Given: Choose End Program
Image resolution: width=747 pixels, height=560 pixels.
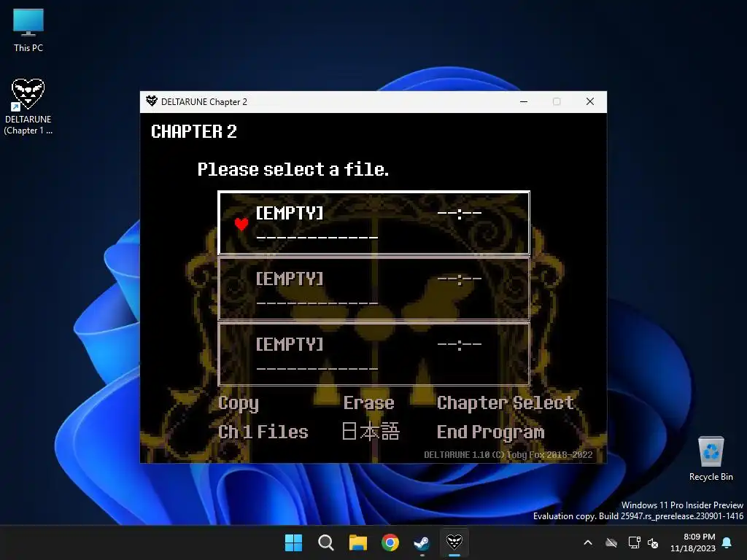Looking at the screenshot, I should (490, 432).
